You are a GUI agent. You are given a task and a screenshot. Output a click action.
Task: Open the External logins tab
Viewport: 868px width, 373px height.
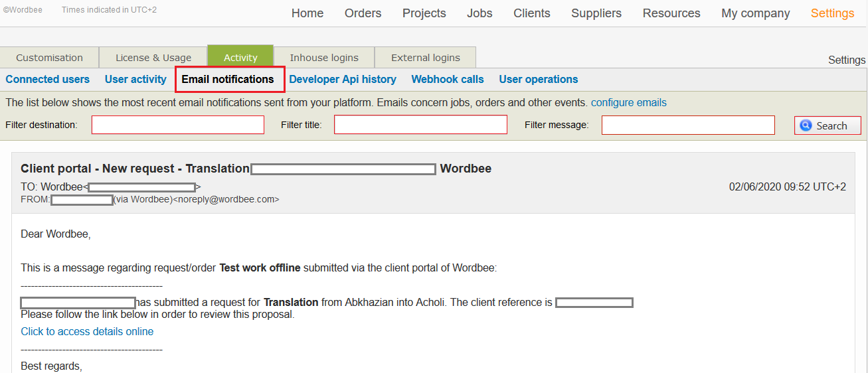(426, 58)
